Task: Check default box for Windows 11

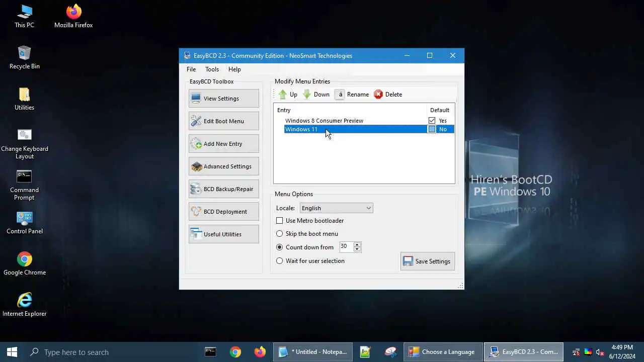Action: [432, 129]
